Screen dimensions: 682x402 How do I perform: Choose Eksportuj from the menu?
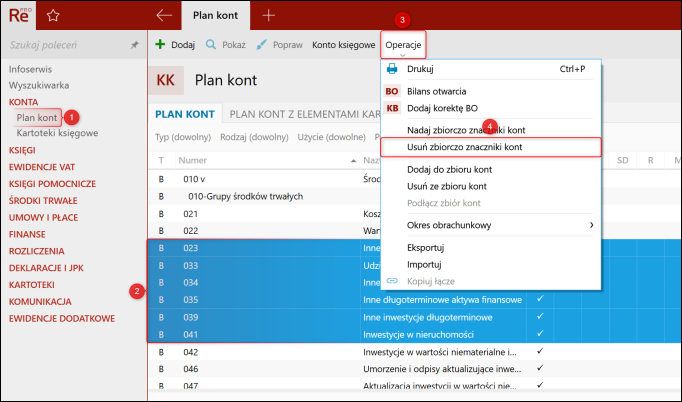[x=491, y=248]
